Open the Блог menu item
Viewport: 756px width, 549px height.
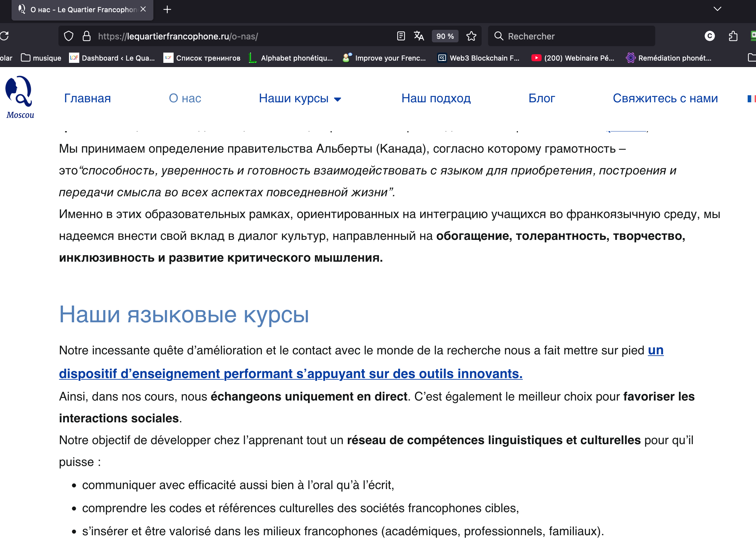[x=542, y=98]
